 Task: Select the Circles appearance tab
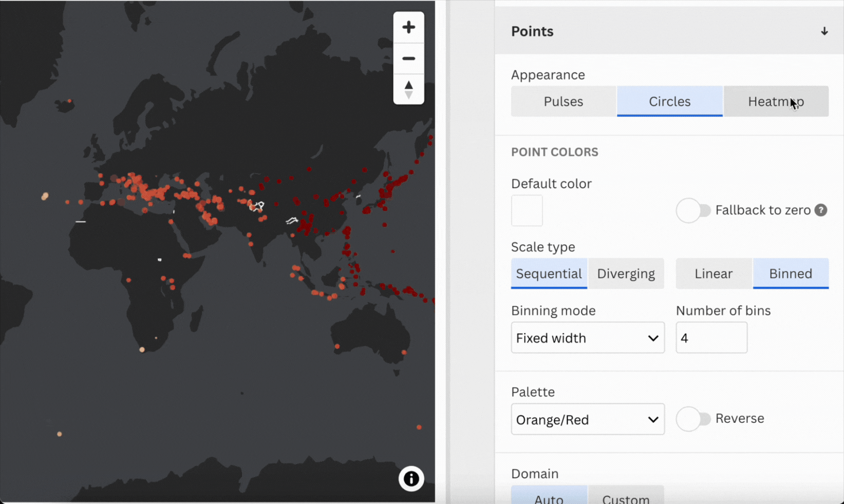pos(669,102)
